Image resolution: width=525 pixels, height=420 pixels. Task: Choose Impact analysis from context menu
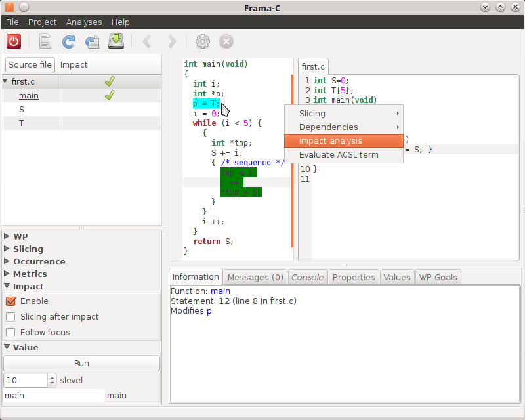[343, 140]
